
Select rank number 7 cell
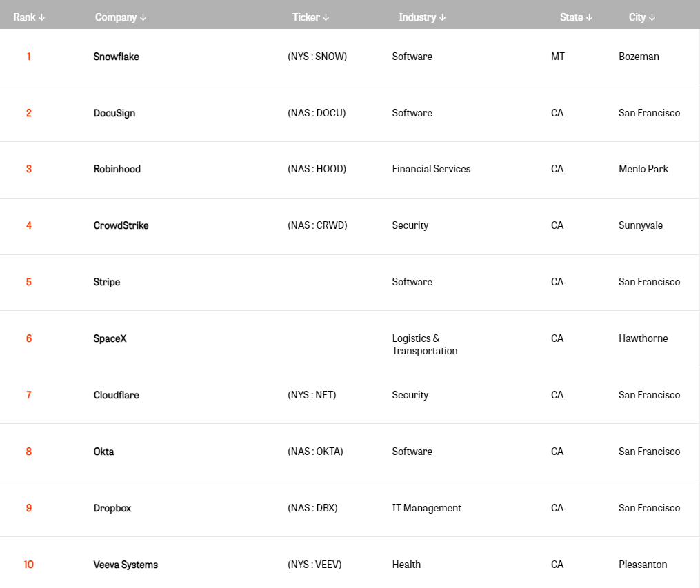point(29,395)
